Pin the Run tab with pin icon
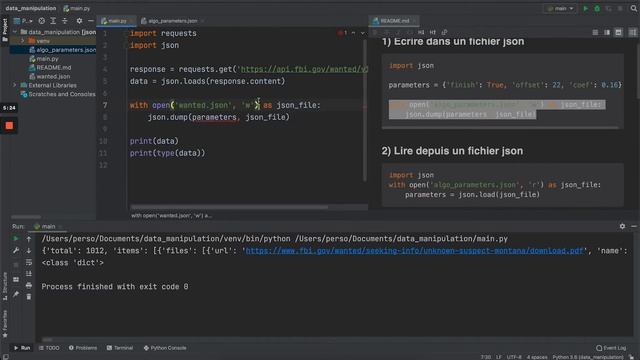This screenshot has height=360, width=640. [x=16, y=294]
